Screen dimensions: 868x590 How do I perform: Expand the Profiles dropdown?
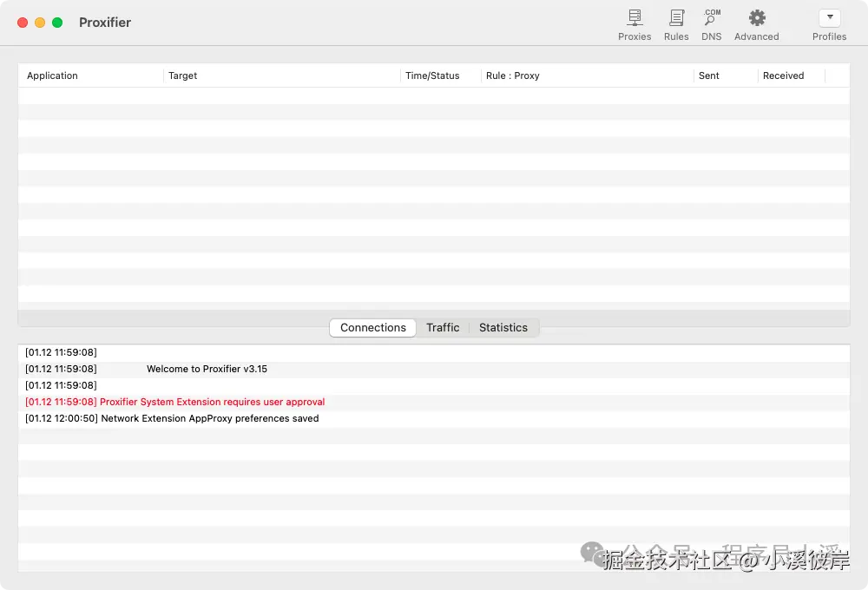(829, 17)
